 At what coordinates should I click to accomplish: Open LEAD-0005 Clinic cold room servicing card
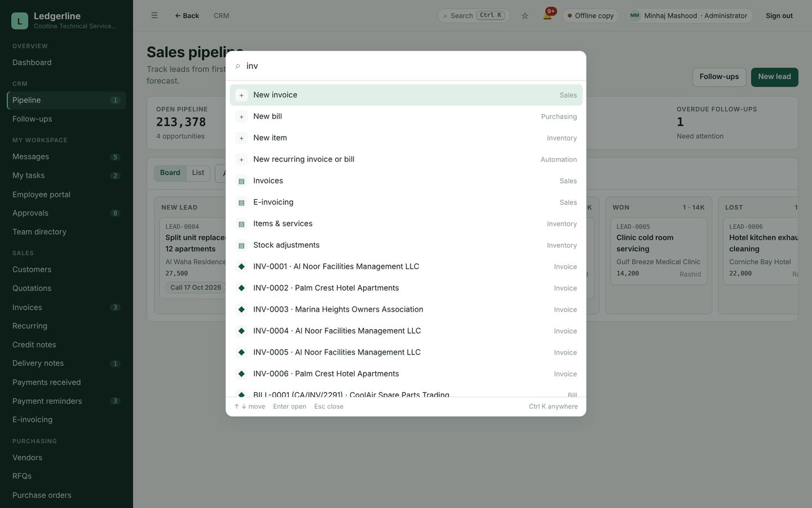click(x=659, y=251)
